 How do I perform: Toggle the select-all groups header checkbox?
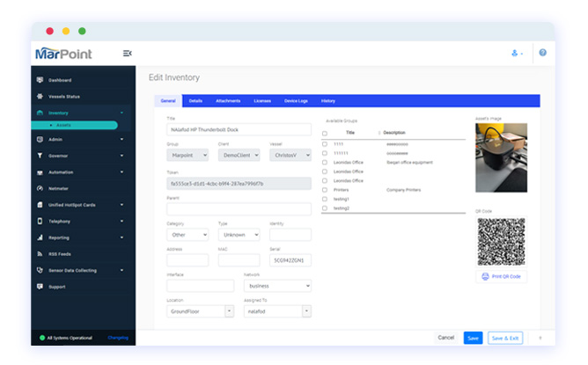click(x=325, y=133)
